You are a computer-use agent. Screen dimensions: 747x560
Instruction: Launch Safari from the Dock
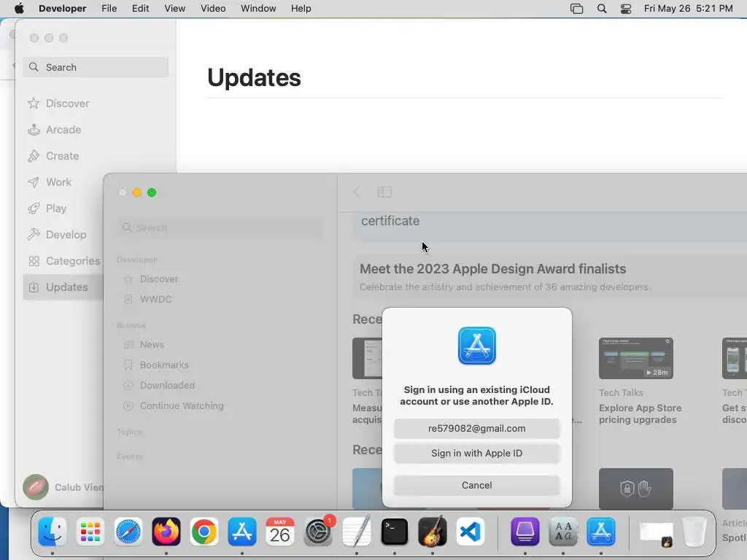(128, 532)
